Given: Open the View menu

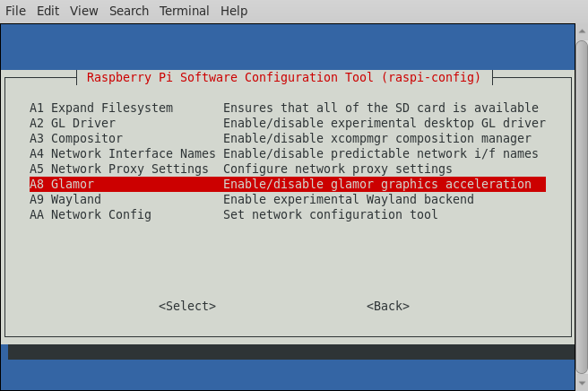Looking at the screenshot, I should pyautogui.click(x=83, y=11).
